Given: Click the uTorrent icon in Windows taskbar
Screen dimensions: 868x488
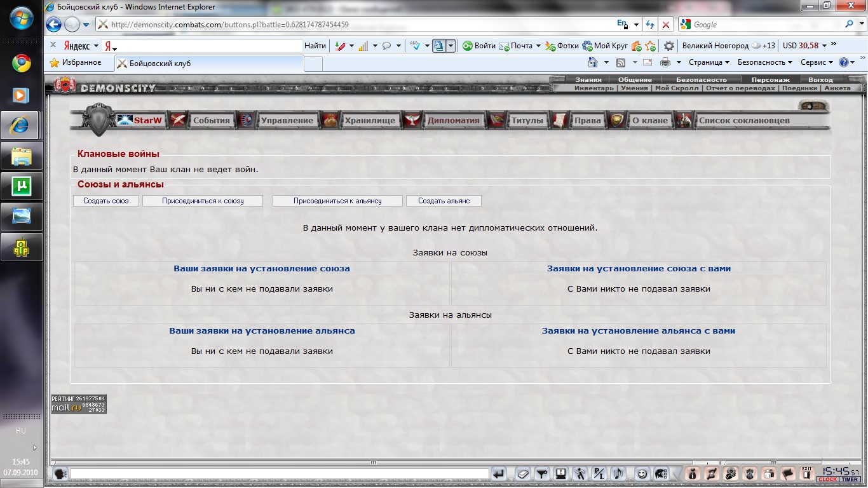Looking at the screenshot, I should pos(22,186).
